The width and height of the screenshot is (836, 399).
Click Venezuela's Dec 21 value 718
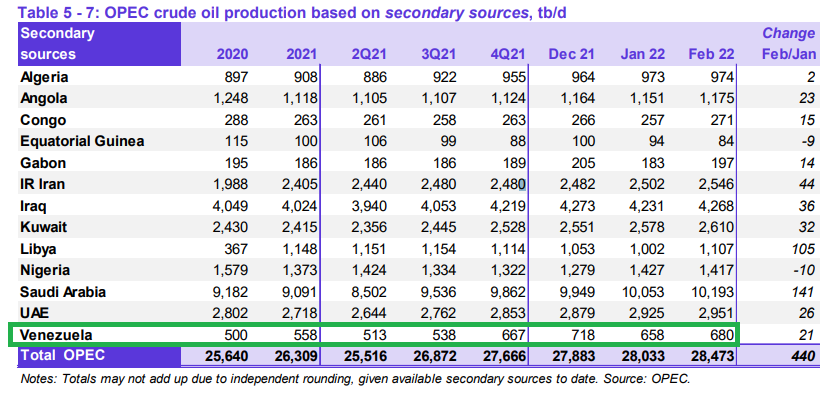583,335
